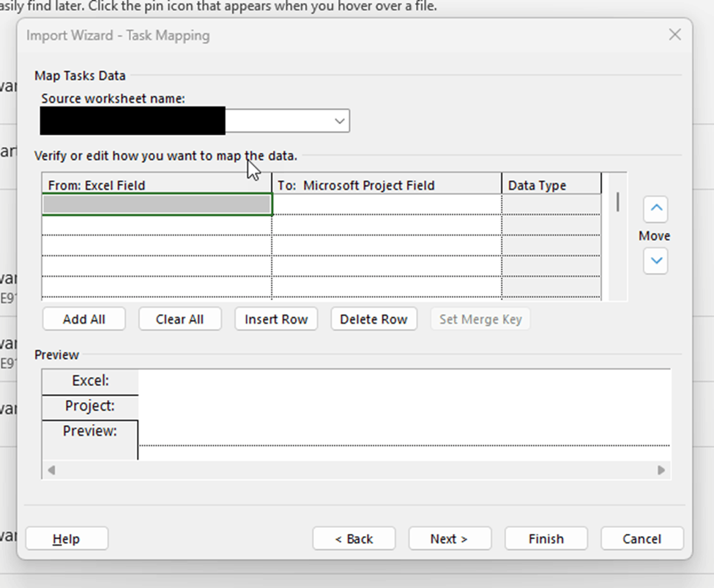The height and width of the screenshot is (588, 714).
Task: Click Clear All to remove all mappings
Action: 179,319
